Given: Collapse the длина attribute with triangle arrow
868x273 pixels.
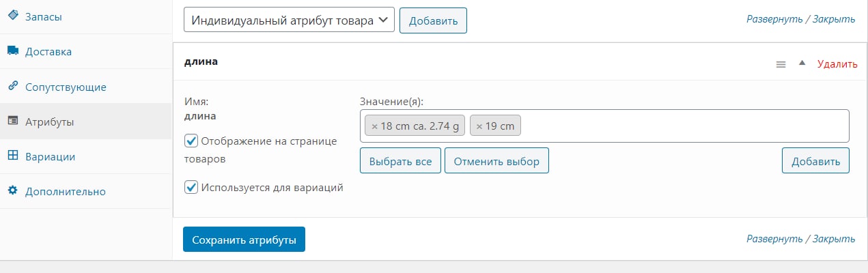Looking at the screenshot, I should 802,63.
